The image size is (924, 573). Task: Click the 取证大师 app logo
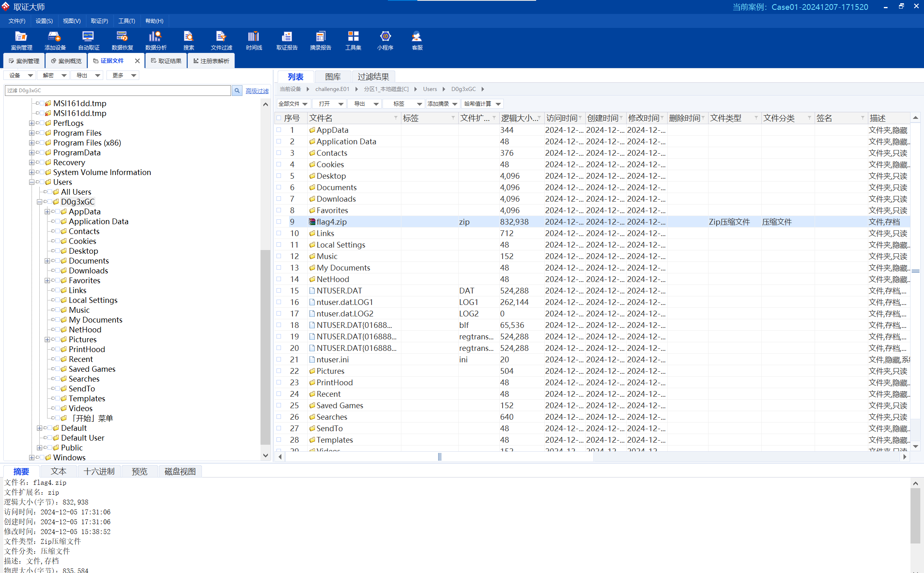(x=6, y=7)
